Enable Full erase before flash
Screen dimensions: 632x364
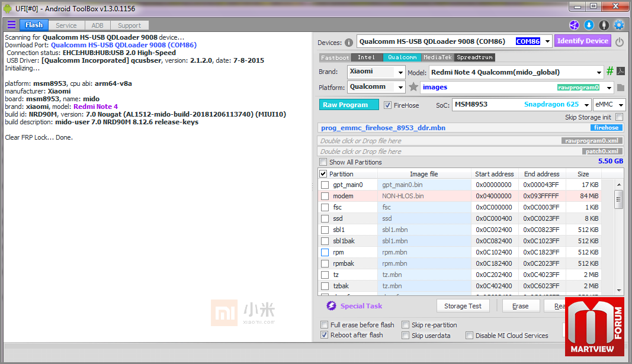tap(324, 325)
